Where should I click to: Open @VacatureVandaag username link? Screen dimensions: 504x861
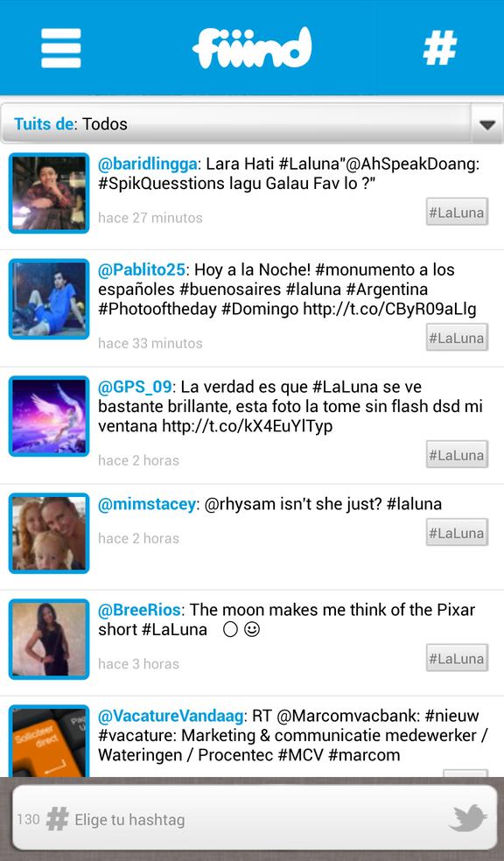point(171,716)
